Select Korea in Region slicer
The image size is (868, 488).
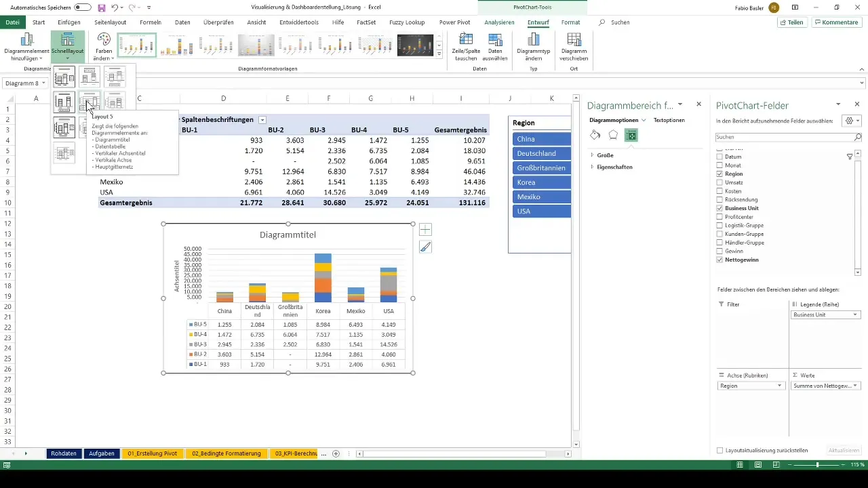(542, 182)
